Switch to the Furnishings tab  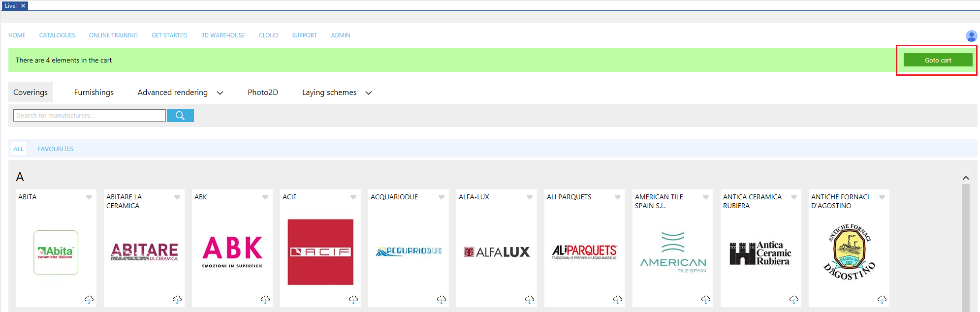[x=94, y=93]
